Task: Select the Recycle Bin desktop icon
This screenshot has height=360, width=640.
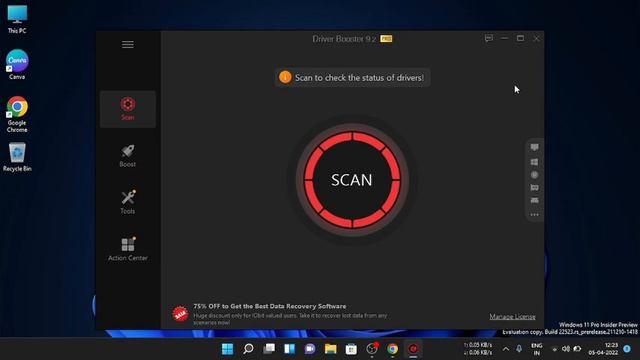Action: [x=17, y=157]
